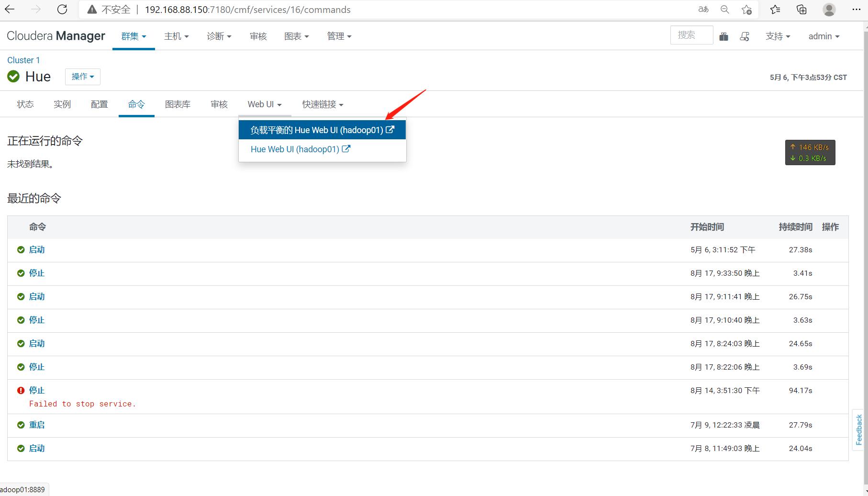This screenshot has height=496, width=868.
Task: Click success icon of 启动 at 11:49:03
Action: [21, 448]
